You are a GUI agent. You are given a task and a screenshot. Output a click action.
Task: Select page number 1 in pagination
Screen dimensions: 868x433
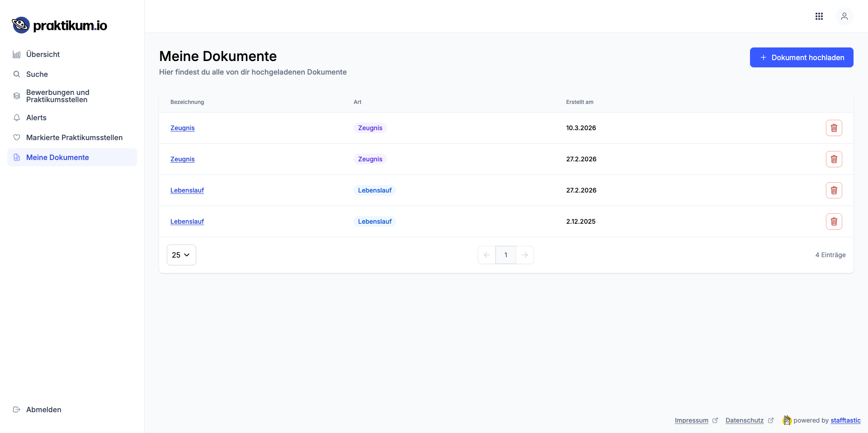[505, 255]
